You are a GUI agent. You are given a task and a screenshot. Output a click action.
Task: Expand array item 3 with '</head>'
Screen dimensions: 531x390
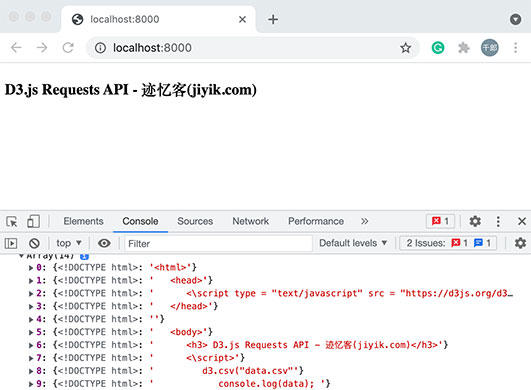click(31, 306)
